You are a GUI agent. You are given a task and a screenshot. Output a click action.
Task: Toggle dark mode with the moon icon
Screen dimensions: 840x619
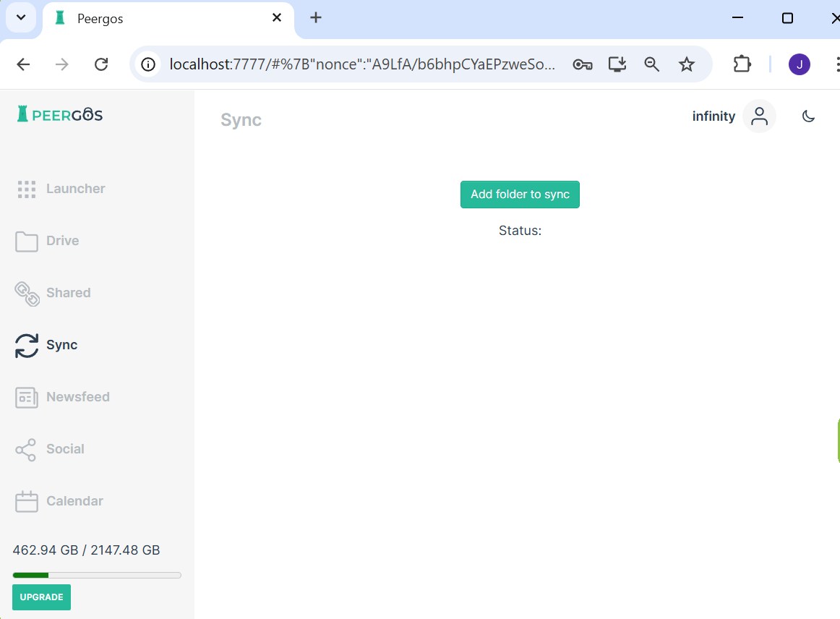[808, 116]
